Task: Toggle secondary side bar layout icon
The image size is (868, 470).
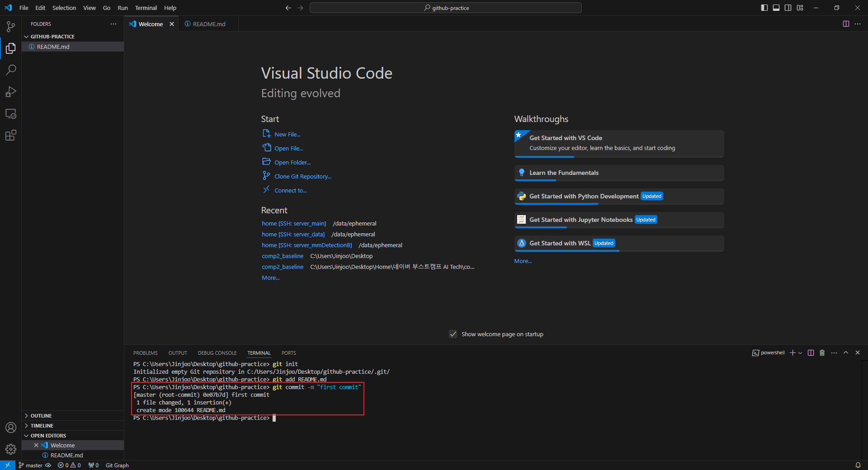Action: tap(788, 8)
